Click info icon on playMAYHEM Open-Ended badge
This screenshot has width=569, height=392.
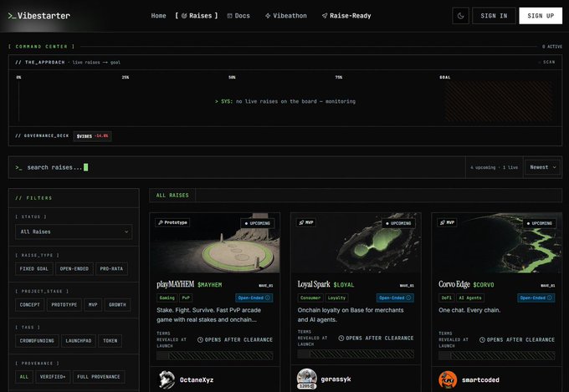(x=268, y=298)
